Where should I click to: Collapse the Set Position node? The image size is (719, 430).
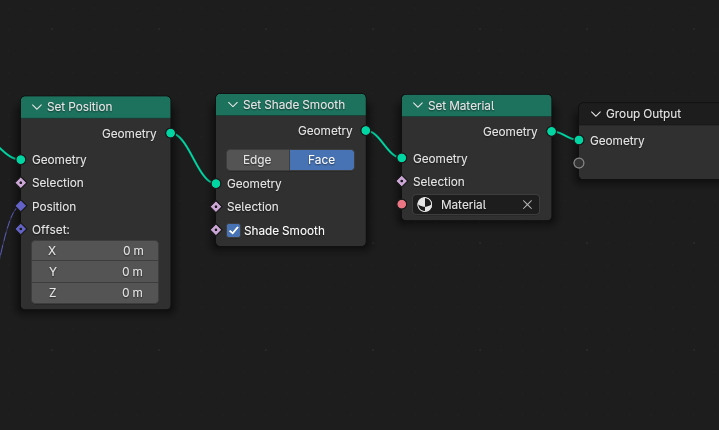pyautogui.click(x=37, y=107)
